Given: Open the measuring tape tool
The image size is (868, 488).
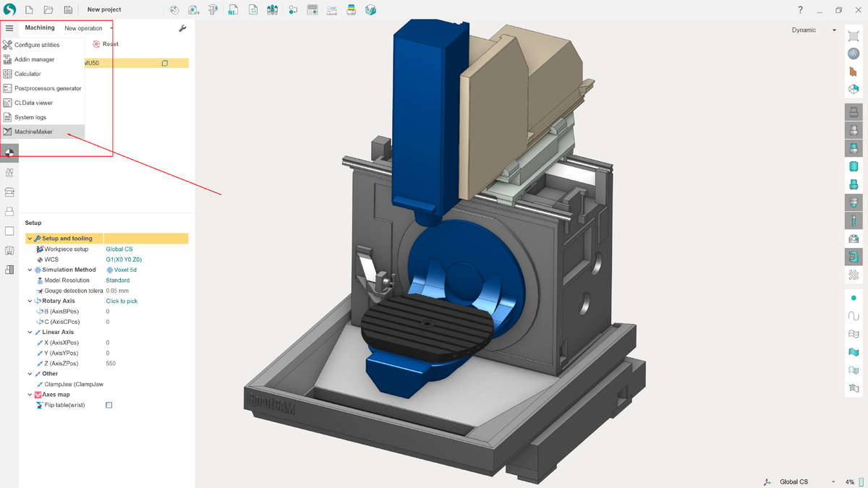Looking at the screenshot, I should click(x=194, y=10).
